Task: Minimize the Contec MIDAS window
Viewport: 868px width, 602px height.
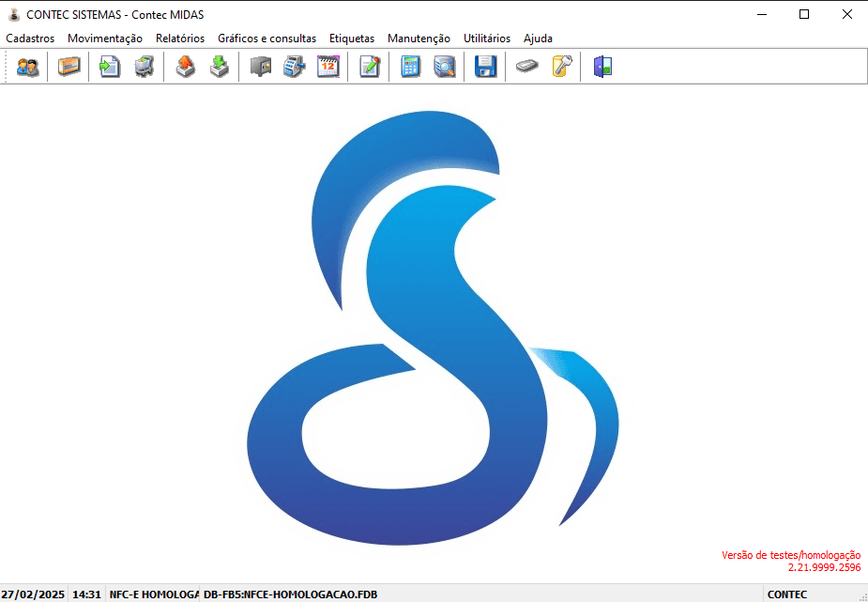Action: point(762,15)
